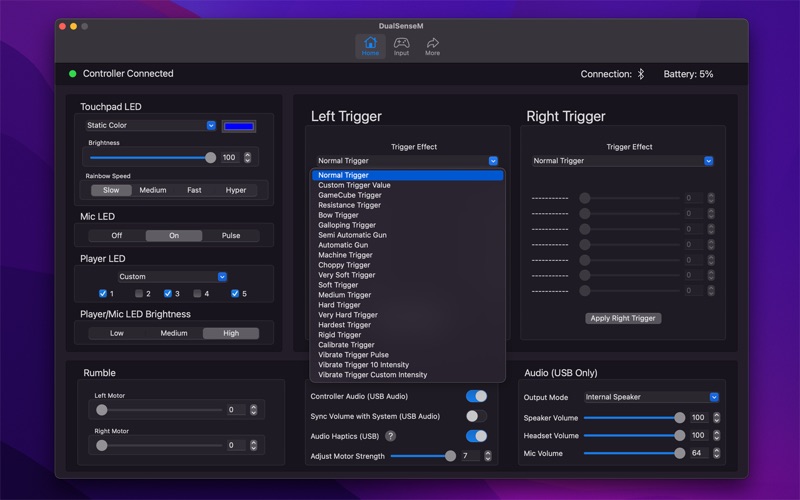The height and width of the screenshot is (500, 800).
Task: Choose GameCube Trigger effect
Action: [408, 195]
